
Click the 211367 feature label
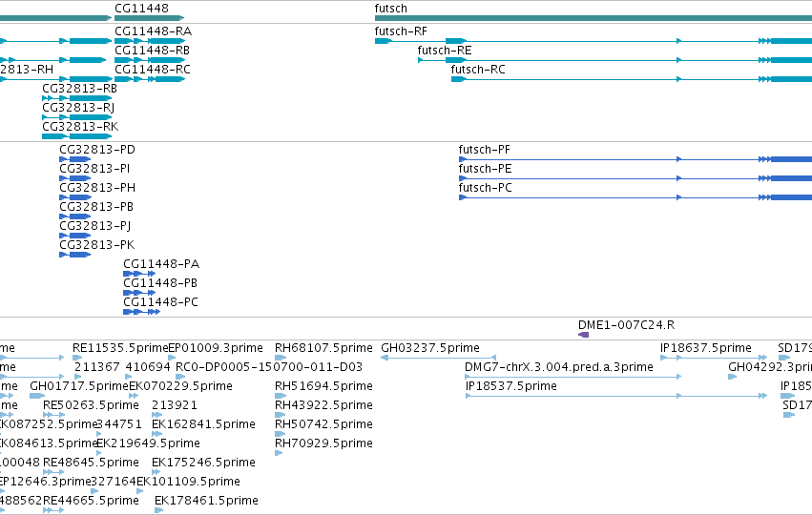tap(96, 367)
